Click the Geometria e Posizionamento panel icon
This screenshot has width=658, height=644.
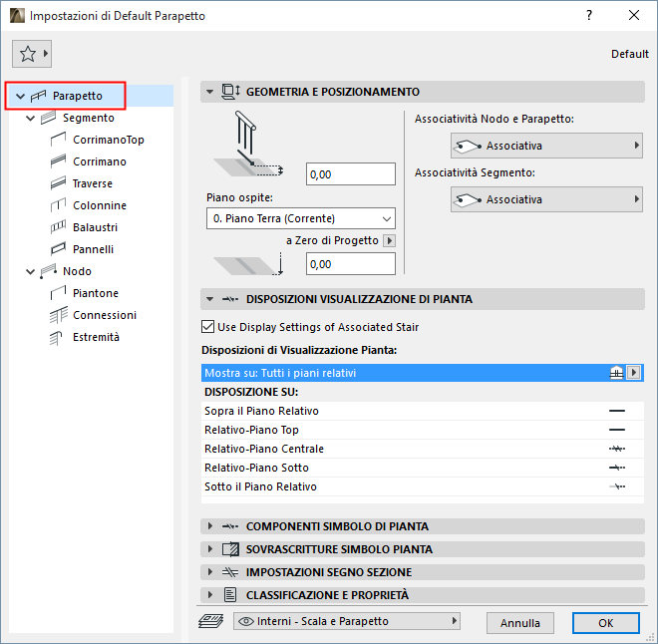coord(230,92)
